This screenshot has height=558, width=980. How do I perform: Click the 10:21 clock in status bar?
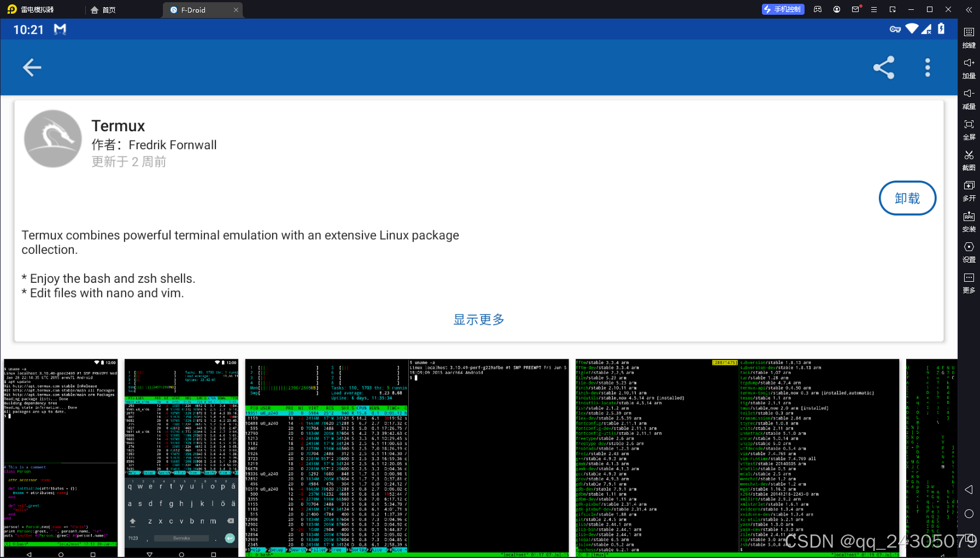pyautogui.click(x=28, y=30)
